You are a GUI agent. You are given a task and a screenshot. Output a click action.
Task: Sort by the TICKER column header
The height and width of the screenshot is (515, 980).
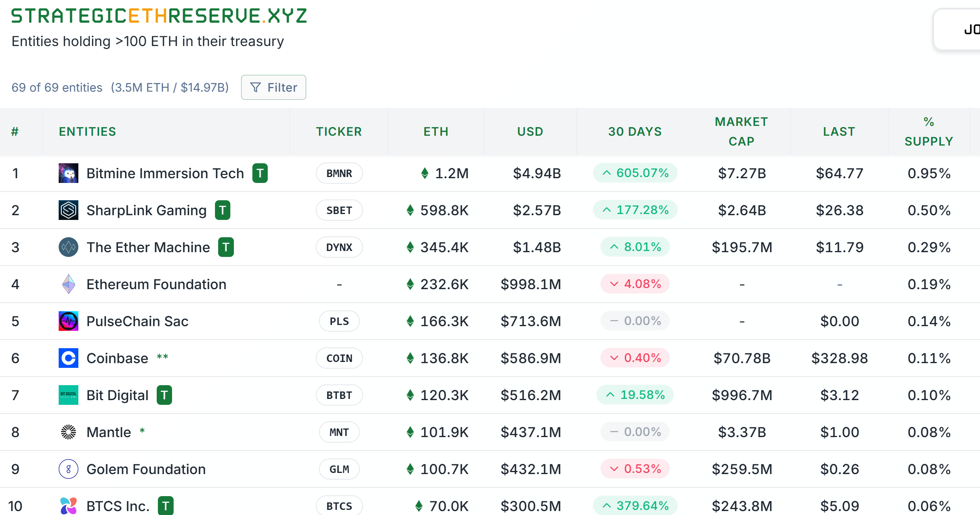coord(339,131)
